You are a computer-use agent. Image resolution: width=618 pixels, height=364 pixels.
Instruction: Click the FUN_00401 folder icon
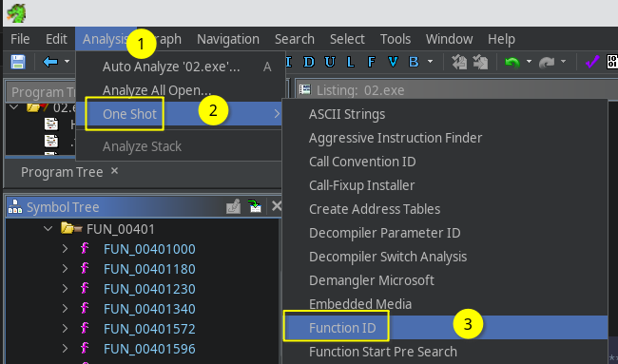click(x=71, y=228)
